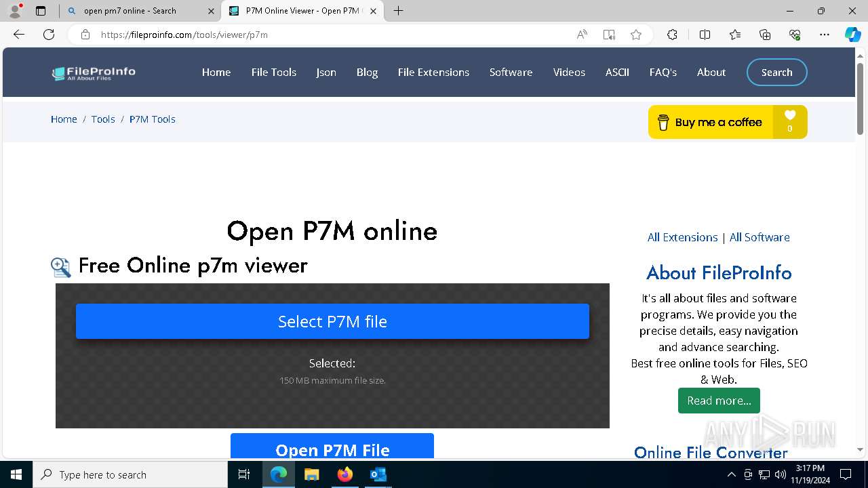The width and height of the screenshot is (868, 488).
Task: Go back to previous page
Action: point(19,35)
